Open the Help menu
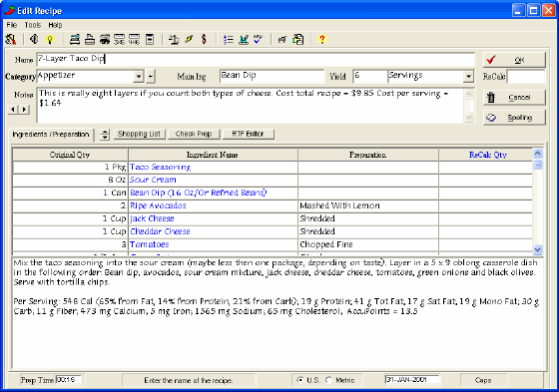This screenshot has width=559, height=392. pos(55,25)
